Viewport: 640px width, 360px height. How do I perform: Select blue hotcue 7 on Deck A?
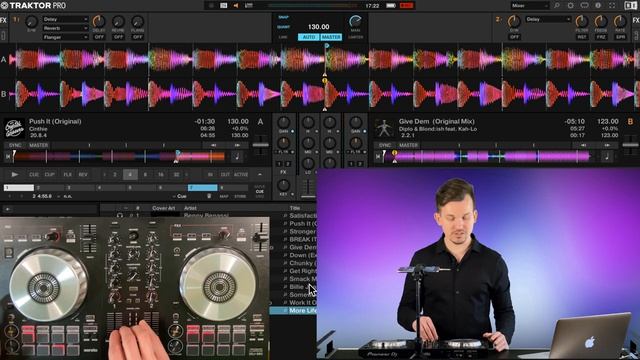click(x=202, y=188)
